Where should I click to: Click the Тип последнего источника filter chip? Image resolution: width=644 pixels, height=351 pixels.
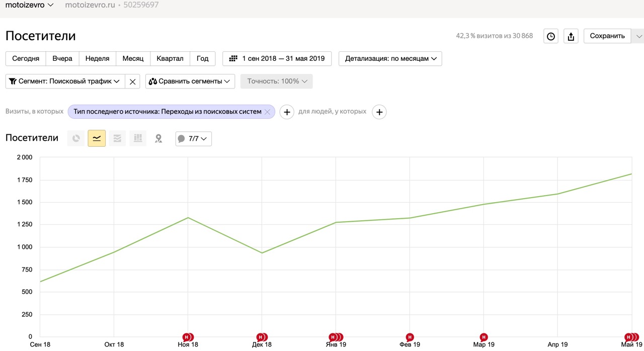coord(167,112)
